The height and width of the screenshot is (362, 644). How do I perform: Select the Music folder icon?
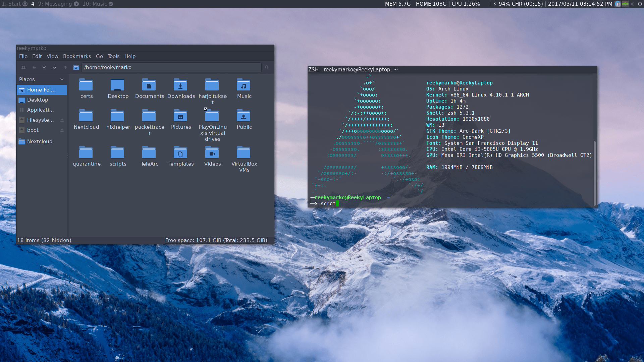coord(244,85)
